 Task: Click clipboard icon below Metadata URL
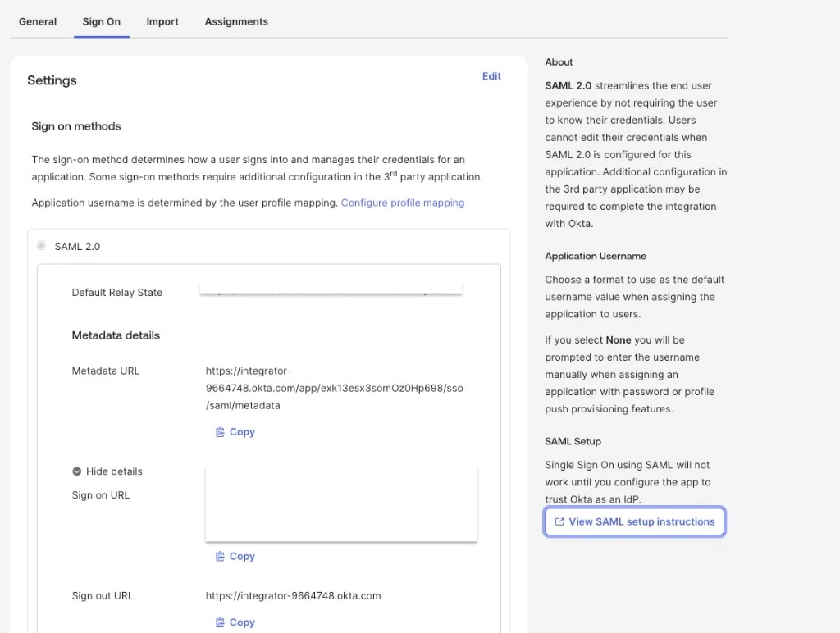(x=220, y=431)
